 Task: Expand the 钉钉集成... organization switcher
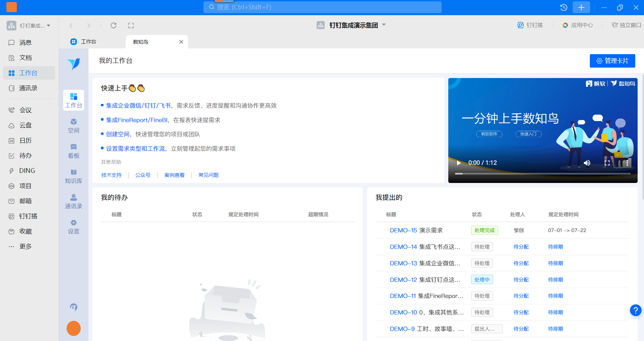[x=29, y=26]
